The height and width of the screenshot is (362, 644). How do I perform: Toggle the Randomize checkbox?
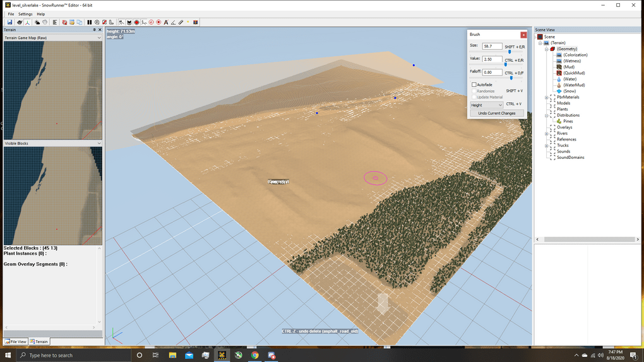click(474, 91)
